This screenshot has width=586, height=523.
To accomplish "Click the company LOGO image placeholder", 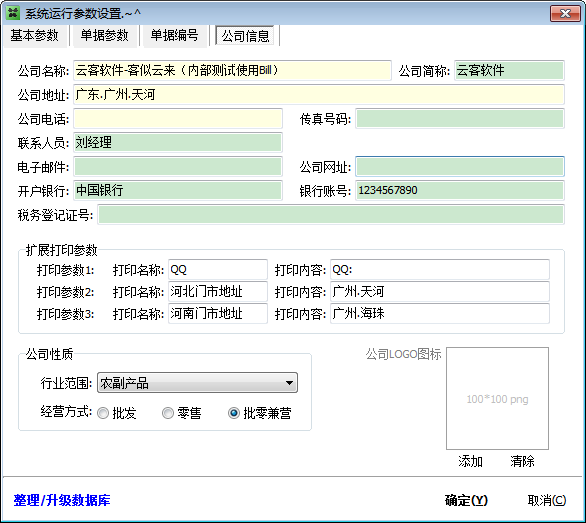I will [497, 399].
